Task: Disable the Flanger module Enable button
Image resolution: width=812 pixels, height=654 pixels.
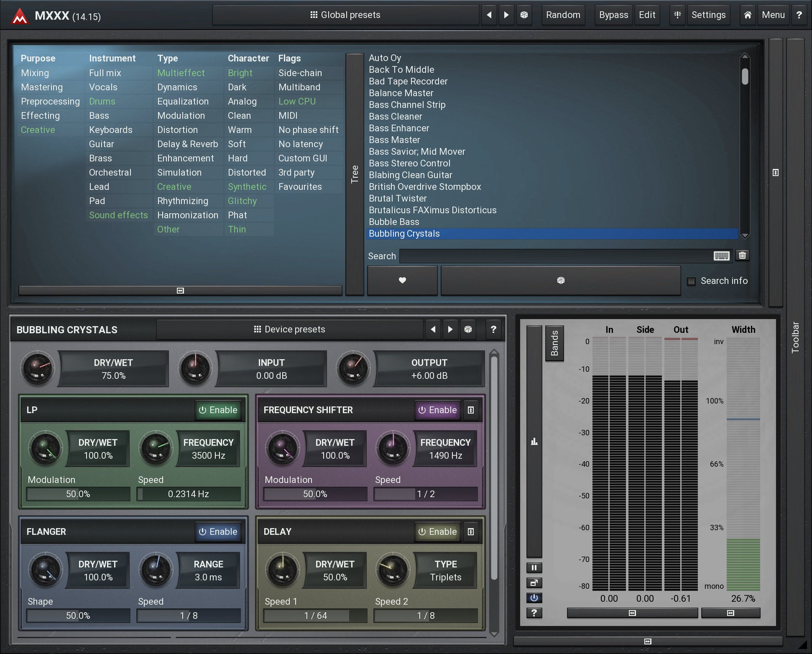Action: point(218,531)
